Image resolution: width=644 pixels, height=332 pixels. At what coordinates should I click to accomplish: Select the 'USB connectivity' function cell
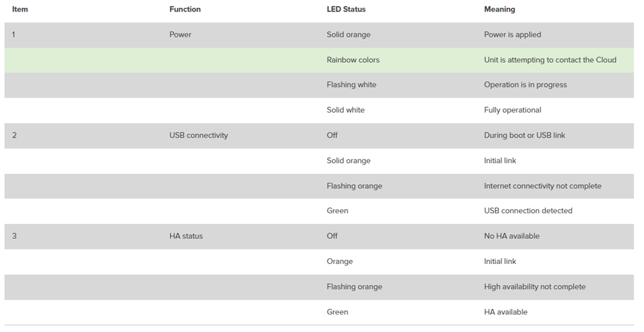point(198,135)
